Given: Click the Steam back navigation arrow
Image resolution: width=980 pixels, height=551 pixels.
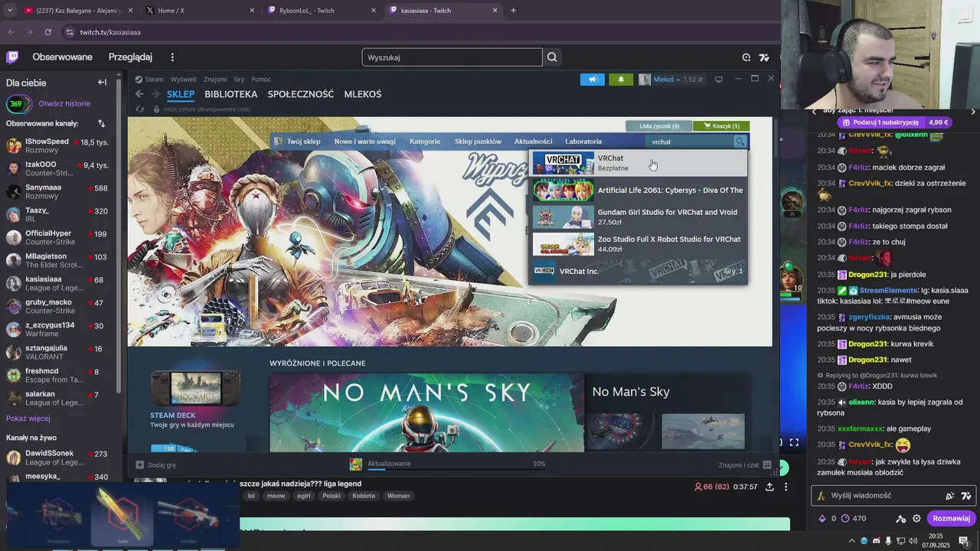Looking at the screenshot, I should [x=139, y=94].
